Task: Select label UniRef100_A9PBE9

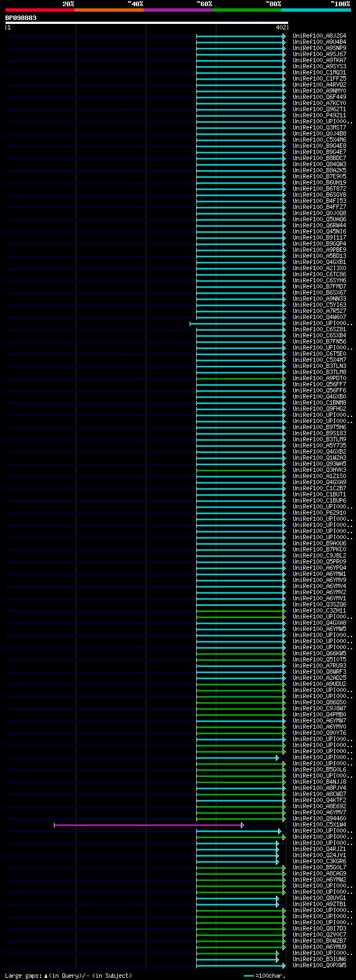Action: [319, 250]
